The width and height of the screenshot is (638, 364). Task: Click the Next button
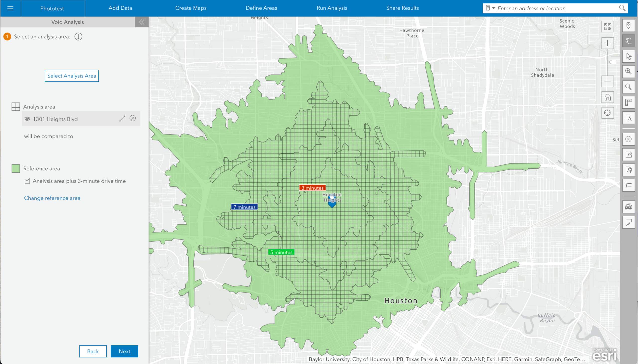point(125,351)
